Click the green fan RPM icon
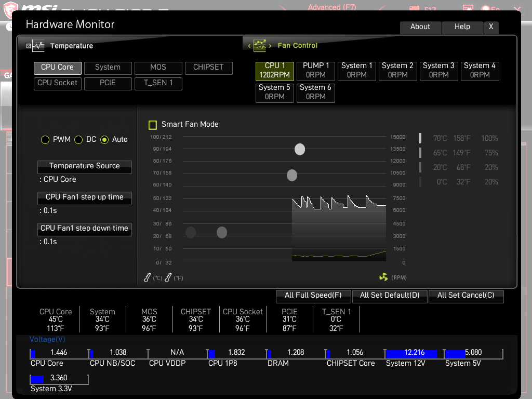Image resolution: width=532 pixels, height=399 pixels. point(383,277)
